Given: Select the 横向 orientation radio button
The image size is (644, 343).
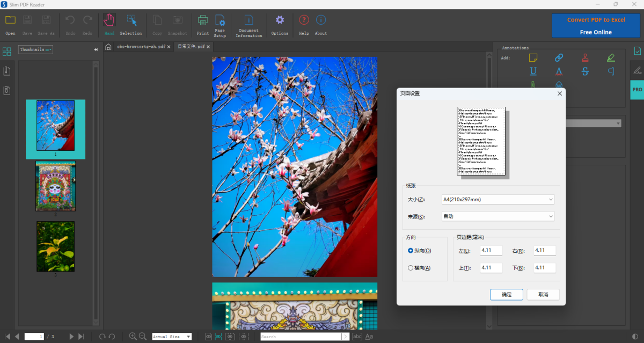Looking at the screenshot, I should (411, 267).
